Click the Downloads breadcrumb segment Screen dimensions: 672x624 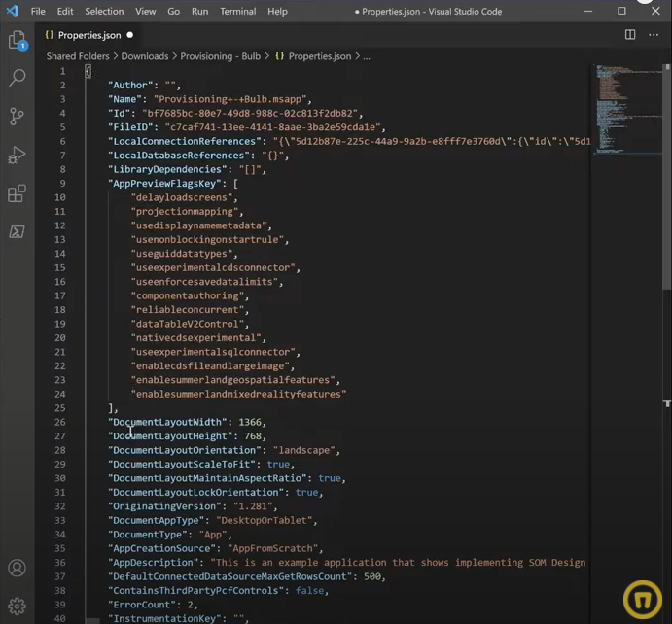(x=144, y=56)
